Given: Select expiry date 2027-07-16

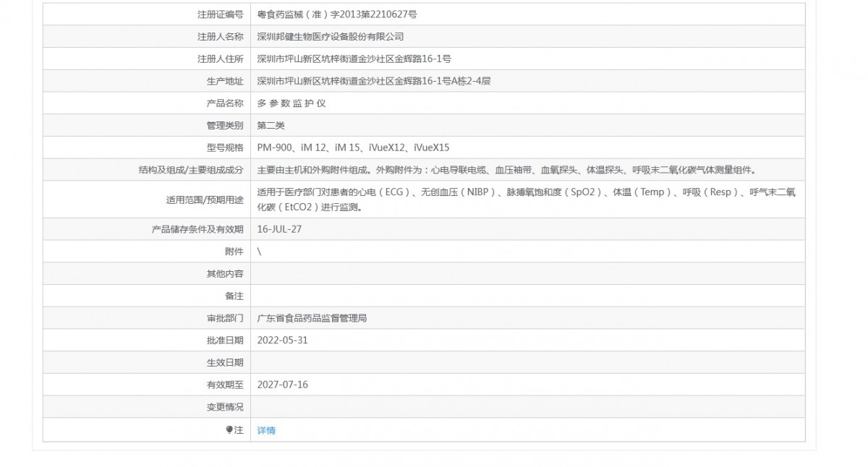Looking at the screenshot, I should (x=283, y=385).
